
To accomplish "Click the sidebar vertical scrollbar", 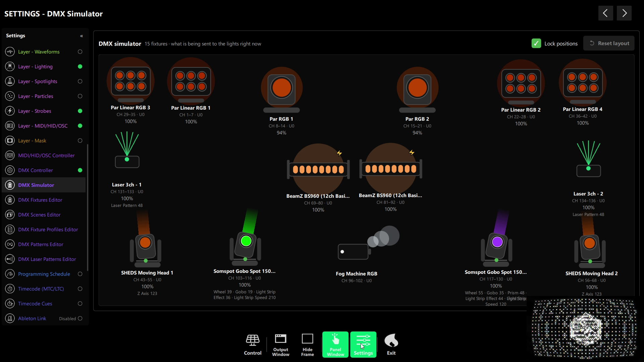I will (x=88, y=207).
